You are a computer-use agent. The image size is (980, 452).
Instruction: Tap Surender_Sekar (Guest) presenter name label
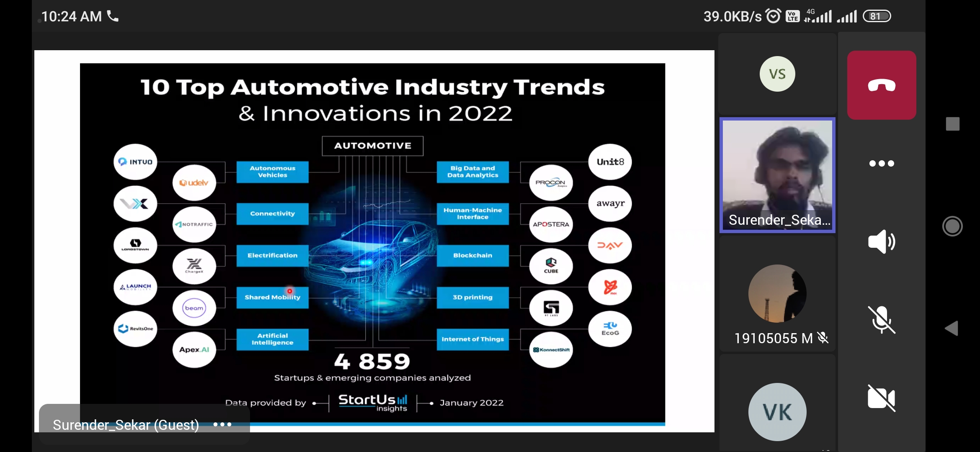tap(126, 425)
